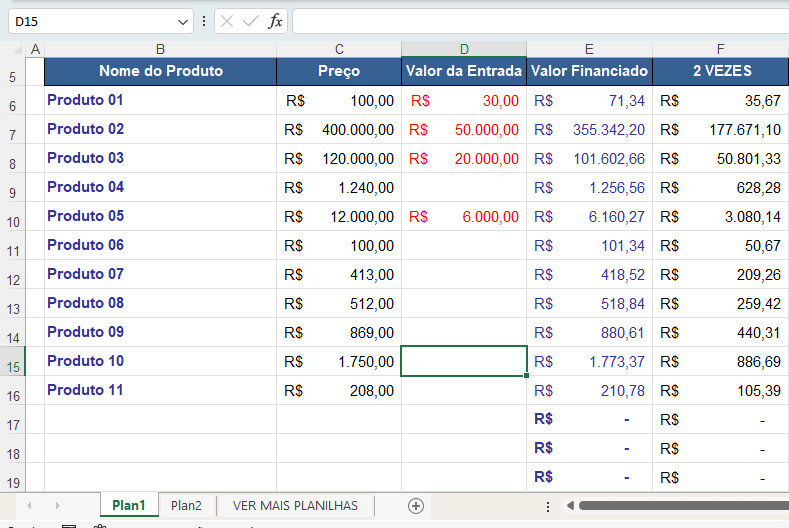Viewport: 789px width, 528px height.
Task: Click the confirm entry checkmark icon
Action: point(251,21)
